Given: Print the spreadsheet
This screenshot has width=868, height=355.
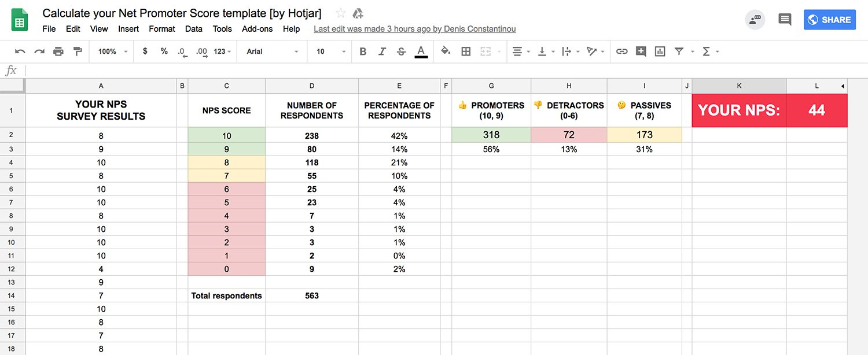Looking at the screenshot, I should [58, 51].
